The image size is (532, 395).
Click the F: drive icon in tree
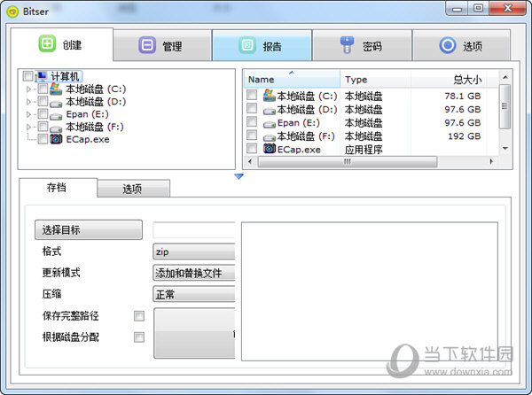[56, 128]
